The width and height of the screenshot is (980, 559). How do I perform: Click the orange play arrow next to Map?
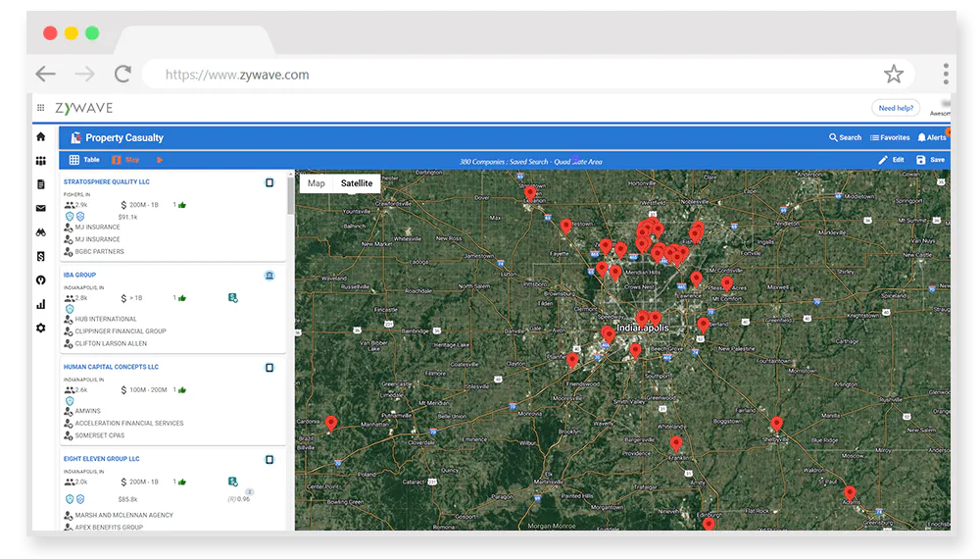pyautogui.click(x=160, y=160)
